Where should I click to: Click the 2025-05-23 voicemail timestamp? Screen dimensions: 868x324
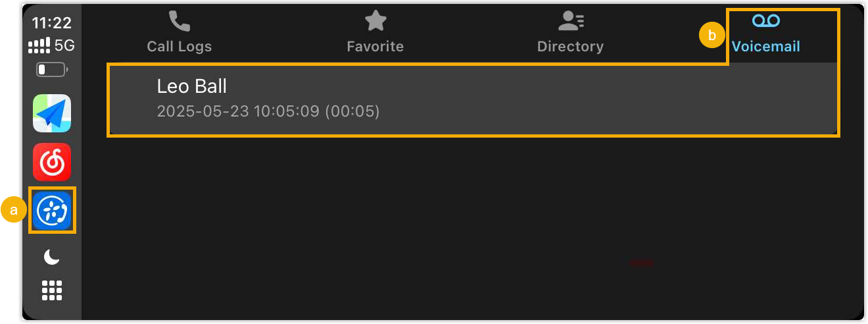pyautogui.click(x=268, y=111)
